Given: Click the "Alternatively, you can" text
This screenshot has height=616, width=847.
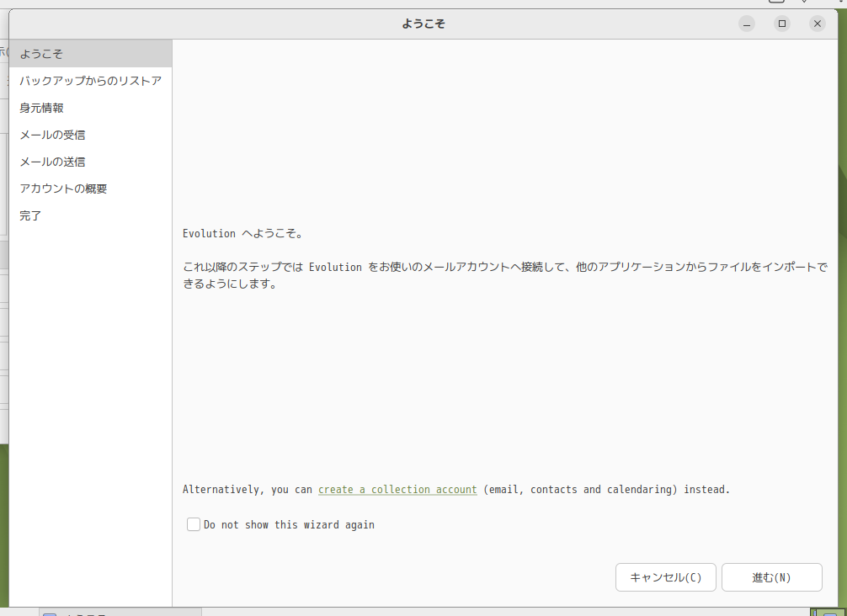Looking at the screenshot, I should [x=248, y=489].
